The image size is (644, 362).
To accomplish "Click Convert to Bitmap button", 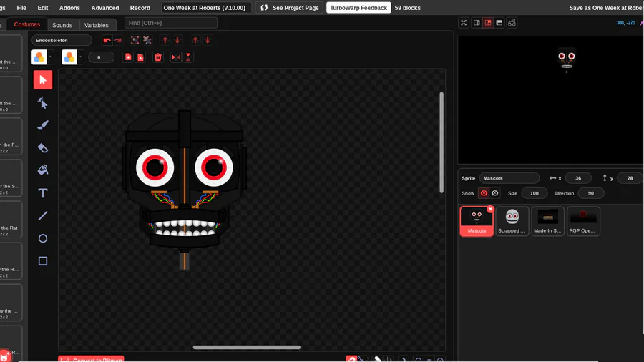I will click(91, 359).
